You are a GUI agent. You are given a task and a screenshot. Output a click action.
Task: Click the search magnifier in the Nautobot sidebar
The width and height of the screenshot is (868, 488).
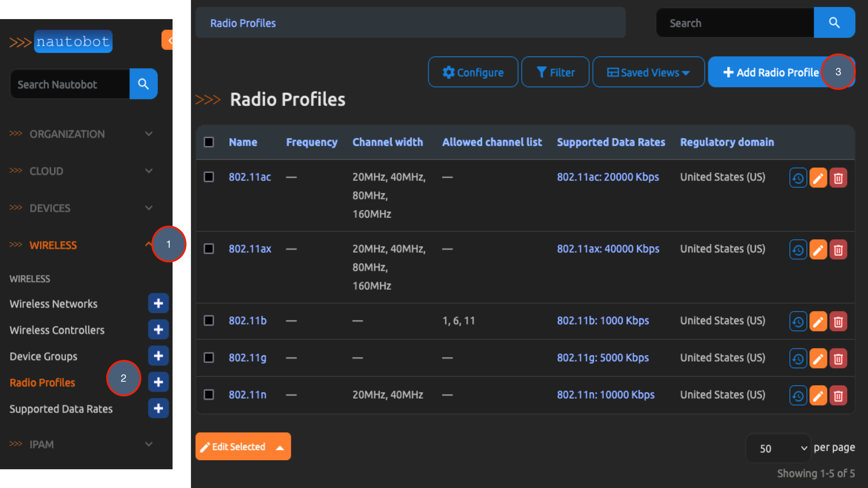(x=143, y=84)
